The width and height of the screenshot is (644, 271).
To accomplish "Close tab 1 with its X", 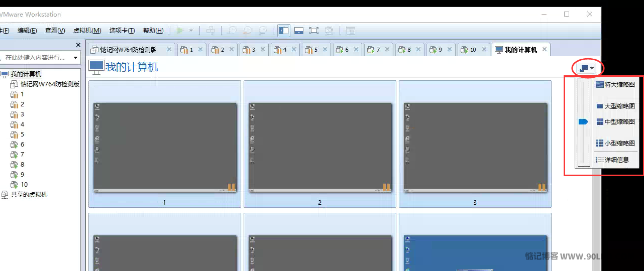I will [200, 49].
